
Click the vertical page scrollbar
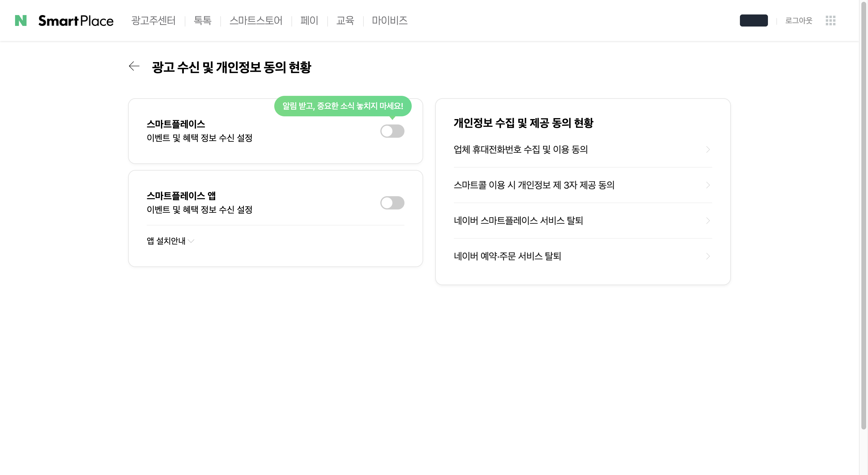coord(863,215)
